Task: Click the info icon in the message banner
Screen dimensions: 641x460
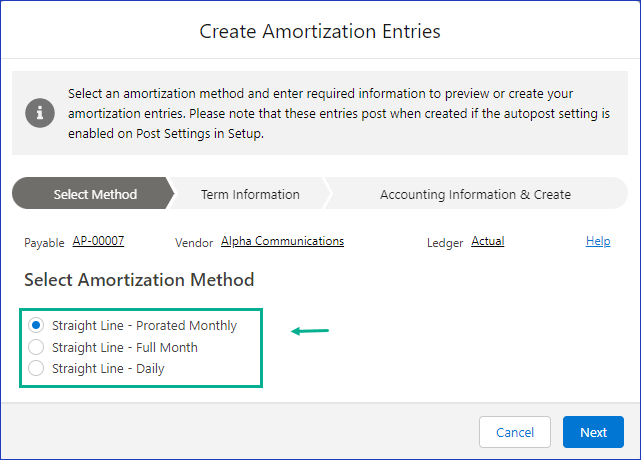Action: click(40, 113)
